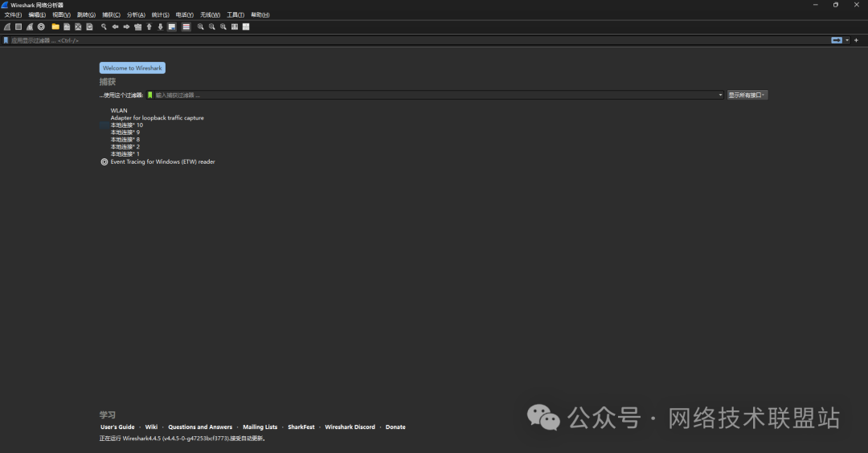Open 跳转(G) menu
This screenshot has width=868, height=453.
pyautogui.click(x=86, y=15)
